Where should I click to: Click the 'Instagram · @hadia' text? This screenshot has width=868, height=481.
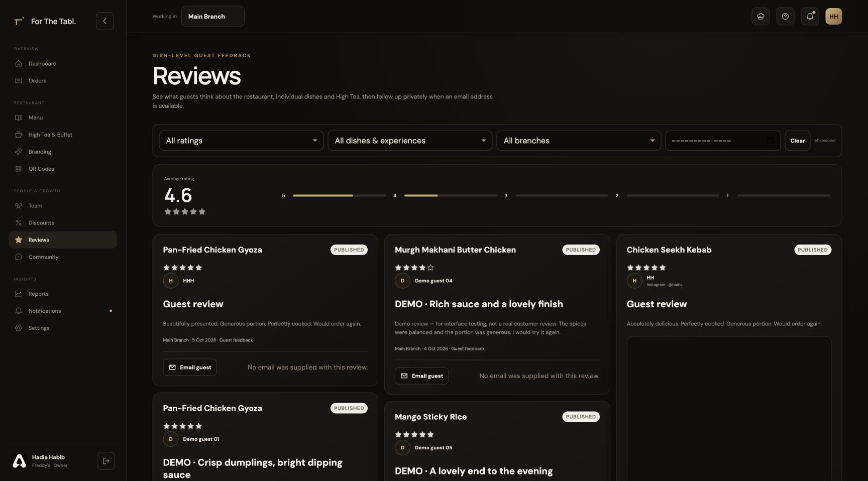[664, 285]
